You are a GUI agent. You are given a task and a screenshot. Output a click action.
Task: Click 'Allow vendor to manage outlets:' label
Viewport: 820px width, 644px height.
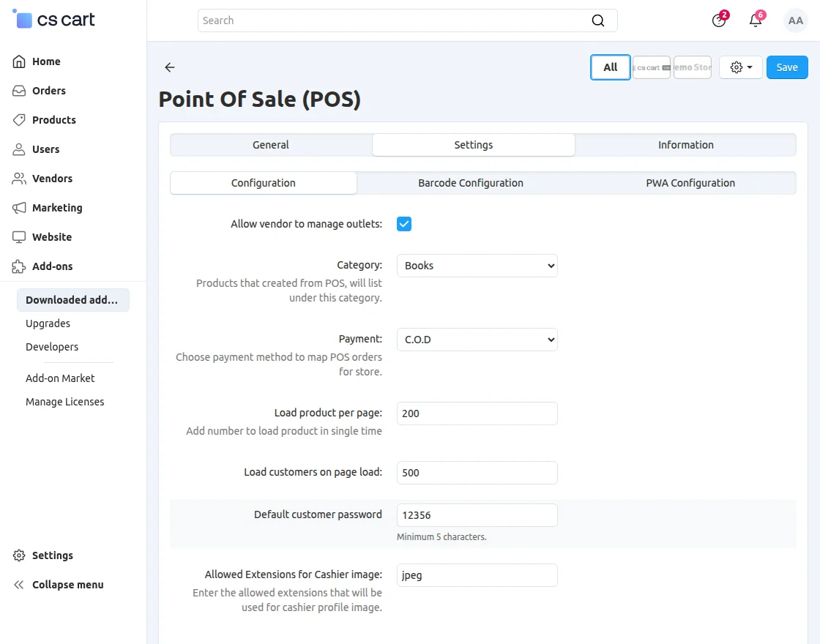(x=307, y=224)
